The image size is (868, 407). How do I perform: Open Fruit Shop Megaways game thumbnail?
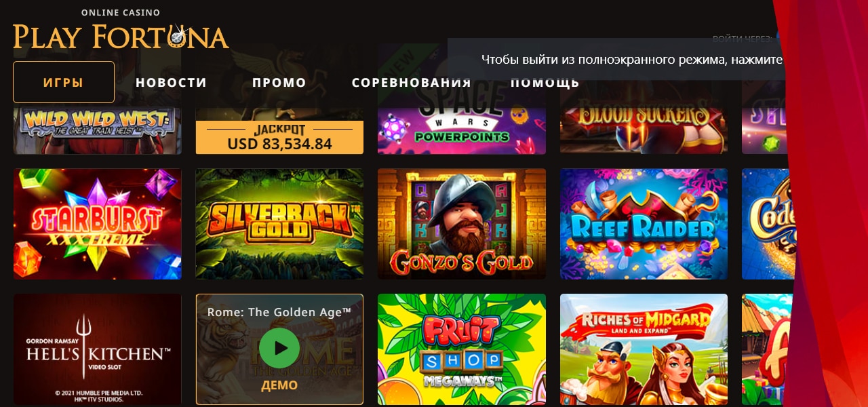pyautogui.click(x=462, y=349)
